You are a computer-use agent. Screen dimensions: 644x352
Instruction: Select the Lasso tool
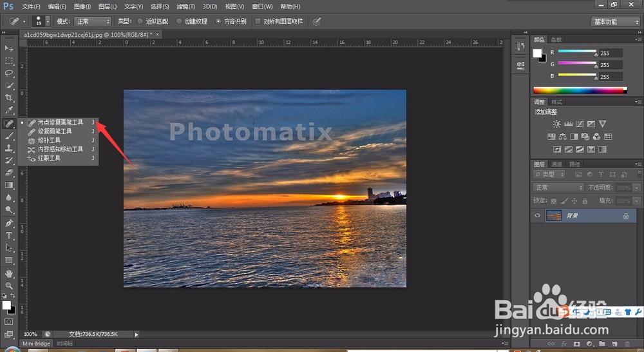pos(9,73)
